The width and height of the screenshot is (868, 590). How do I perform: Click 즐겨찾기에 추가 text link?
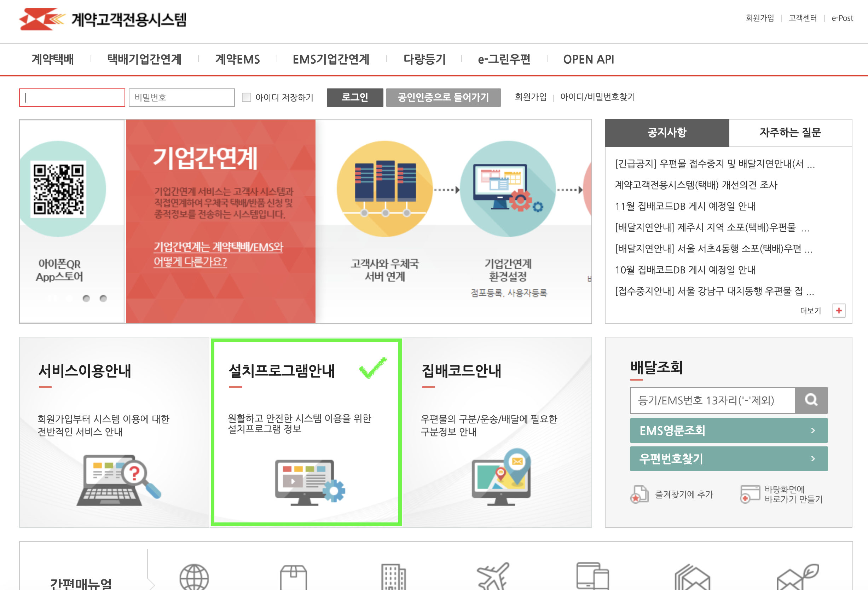tap(684, 494)
